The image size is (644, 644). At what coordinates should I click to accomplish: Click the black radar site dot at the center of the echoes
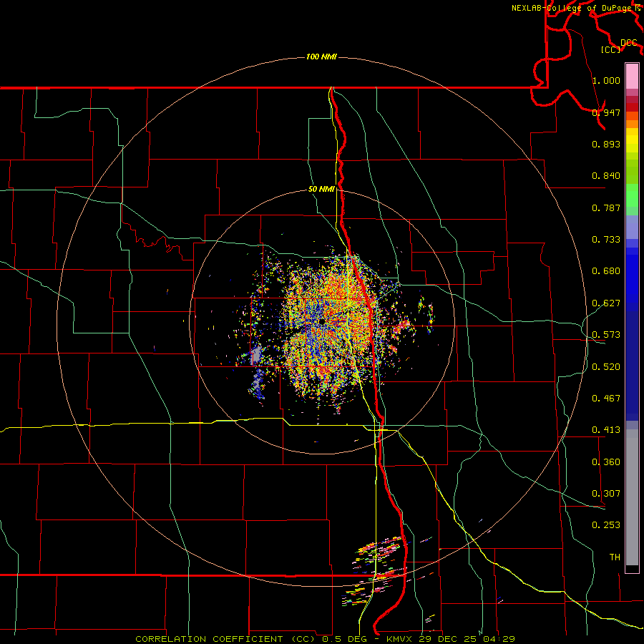pyautogui.click(x=323, y=321)
